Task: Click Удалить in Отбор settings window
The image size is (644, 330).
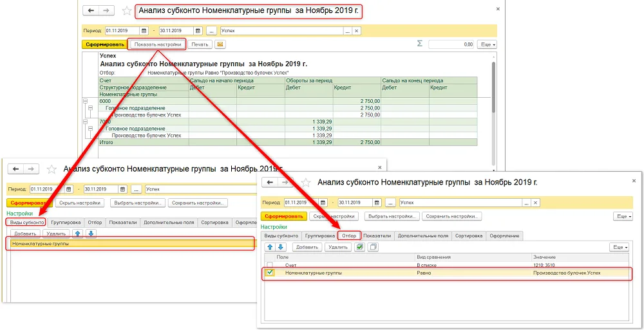Action: click(337, 247)
